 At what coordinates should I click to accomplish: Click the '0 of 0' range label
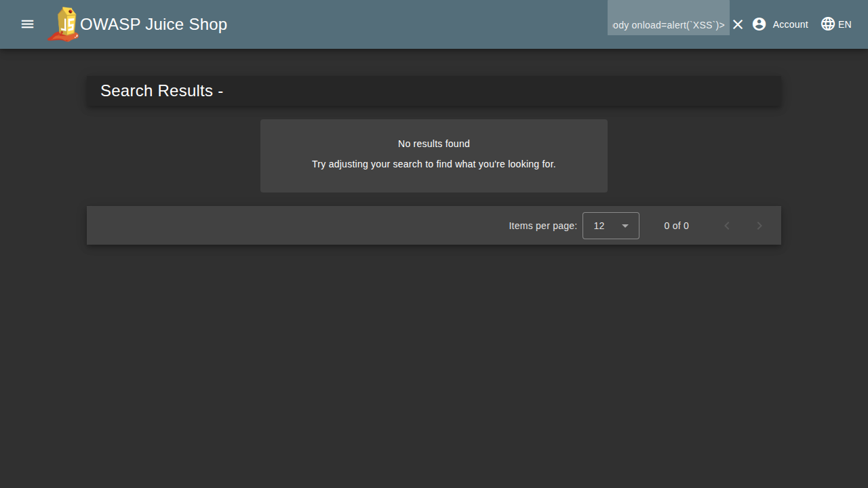point(676,226)
